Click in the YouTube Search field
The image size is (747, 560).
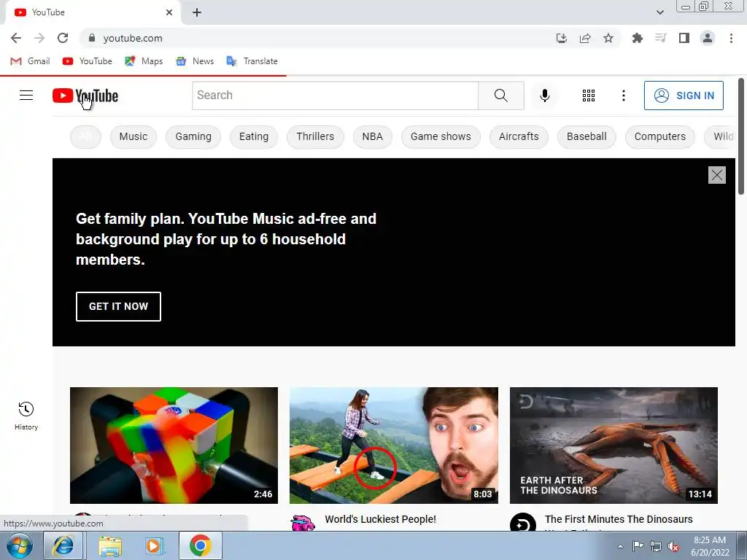click(x=335, y=96)
